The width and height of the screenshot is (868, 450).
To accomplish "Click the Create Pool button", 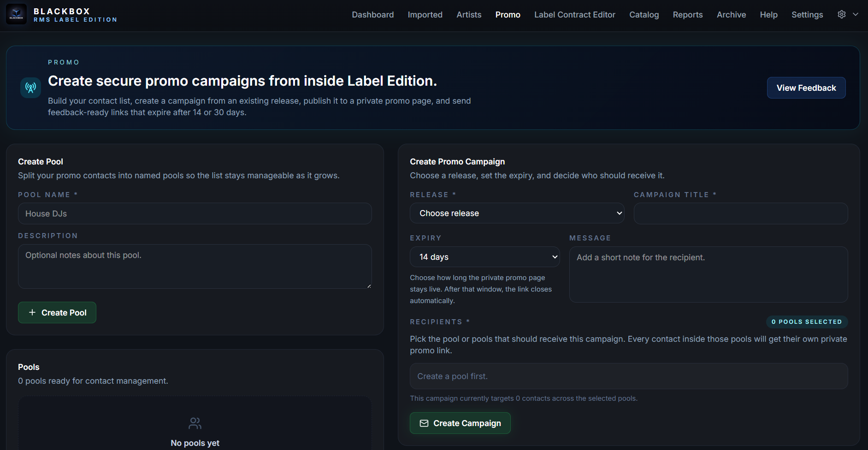I will (x=57, y=312).
